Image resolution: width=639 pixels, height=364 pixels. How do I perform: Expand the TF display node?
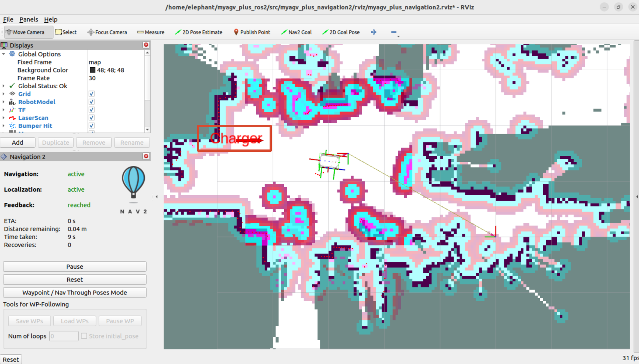4,110
